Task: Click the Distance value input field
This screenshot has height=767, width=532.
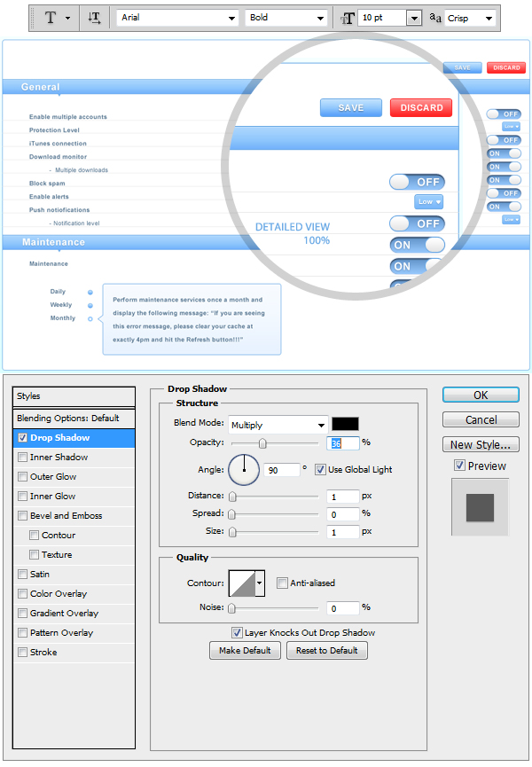Action: coord(343,497)
